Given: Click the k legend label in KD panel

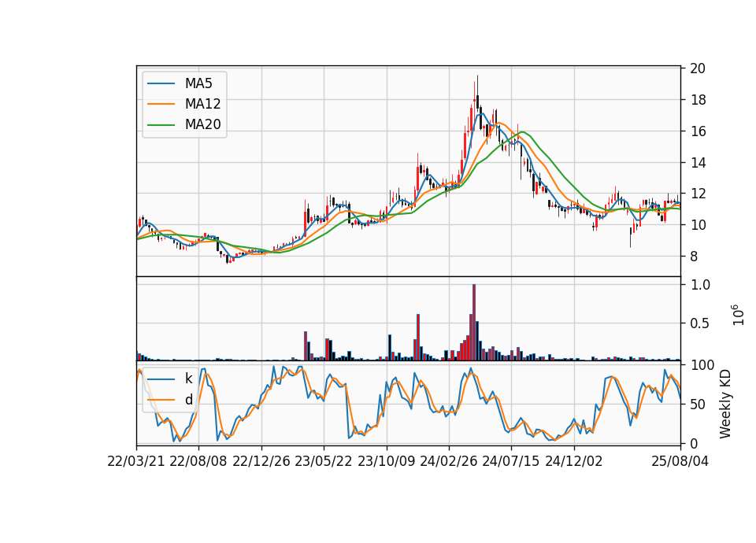Looking at the screenshot, I should pos(188,379).
